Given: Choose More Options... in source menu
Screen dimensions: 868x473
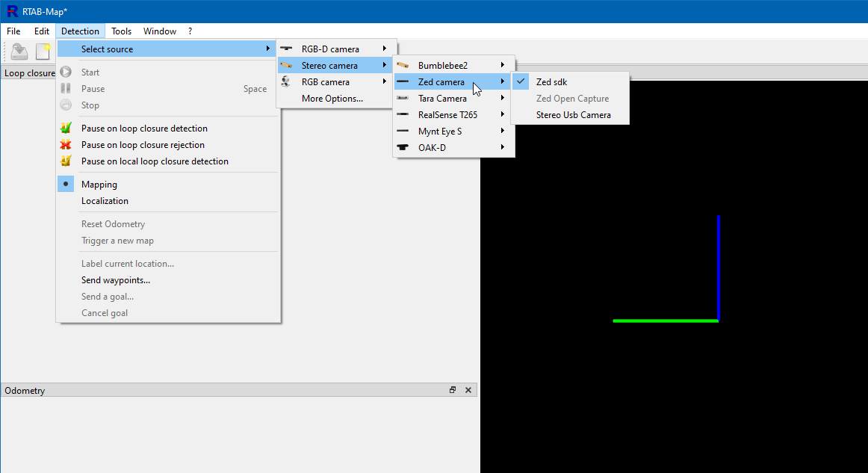Looking at the screenshot, I should [332, 99].
